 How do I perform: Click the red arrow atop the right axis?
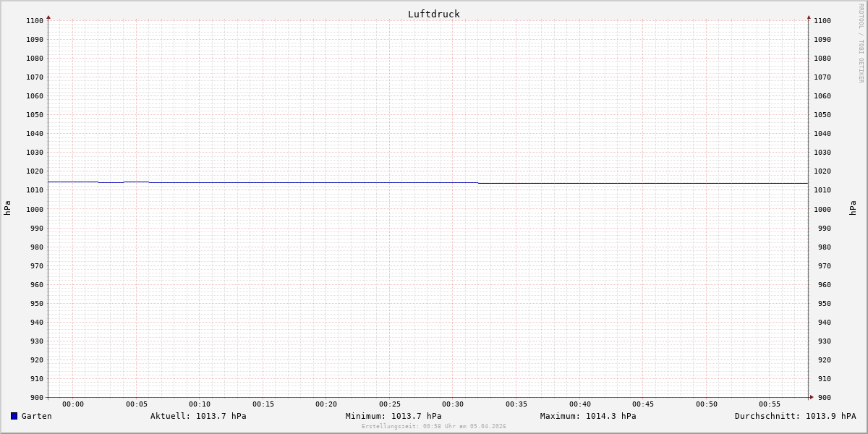(809, 17)
